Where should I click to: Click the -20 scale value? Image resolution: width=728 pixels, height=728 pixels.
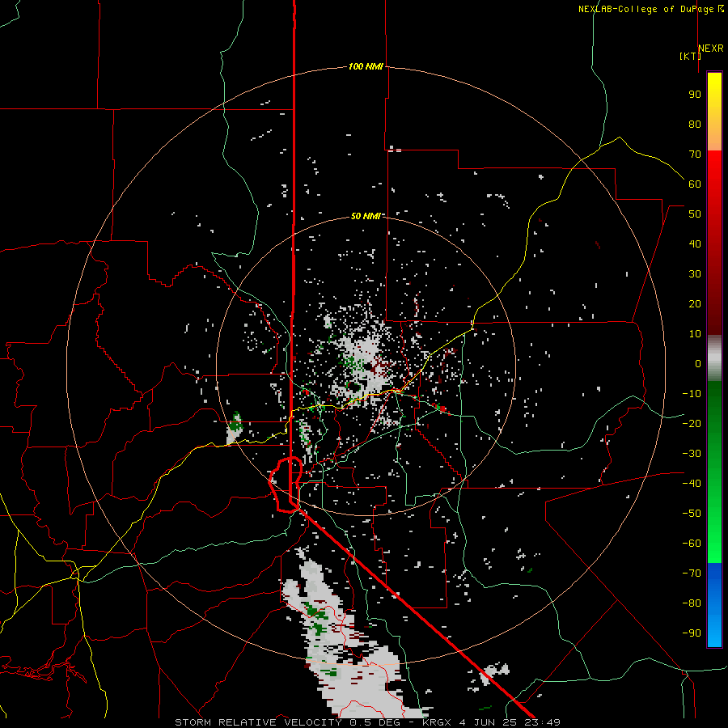pyautogui.click(x=692, y=423)
